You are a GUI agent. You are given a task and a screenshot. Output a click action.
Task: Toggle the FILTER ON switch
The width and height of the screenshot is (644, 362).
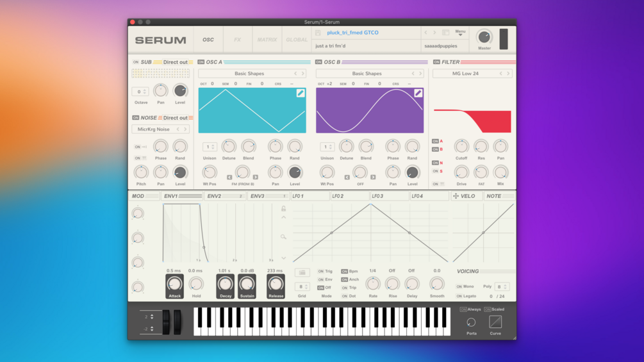pos(436,62)
